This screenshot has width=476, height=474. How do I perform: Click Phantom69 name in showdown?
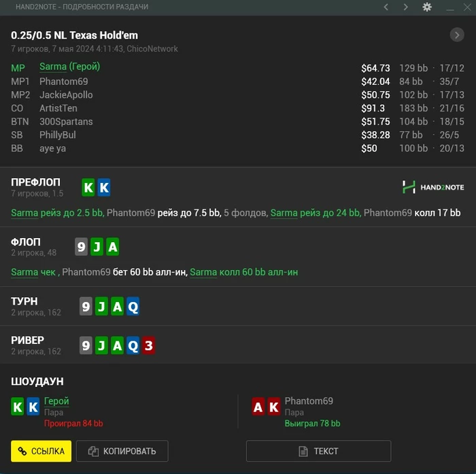309,401
